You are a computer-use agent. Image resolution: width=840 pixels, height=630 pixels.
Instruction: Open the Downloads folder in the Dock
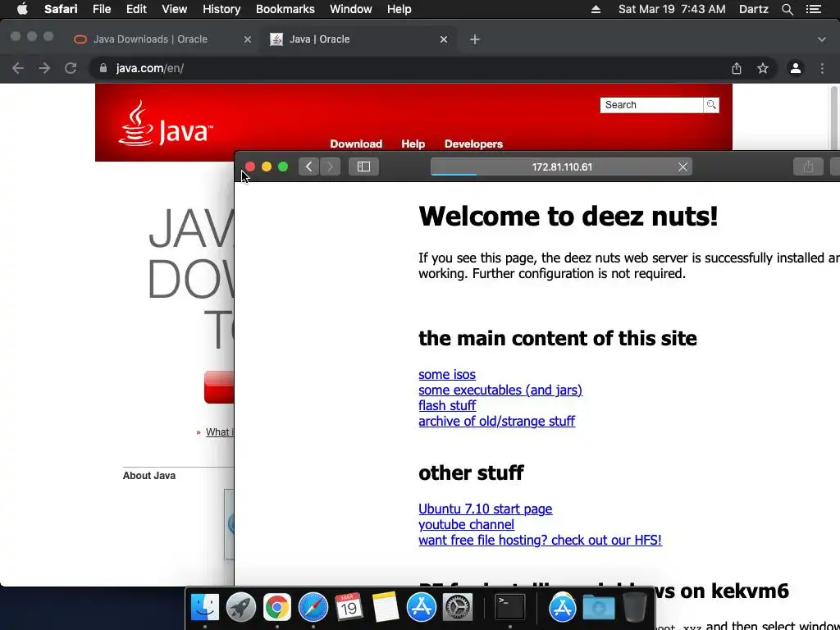598,608
